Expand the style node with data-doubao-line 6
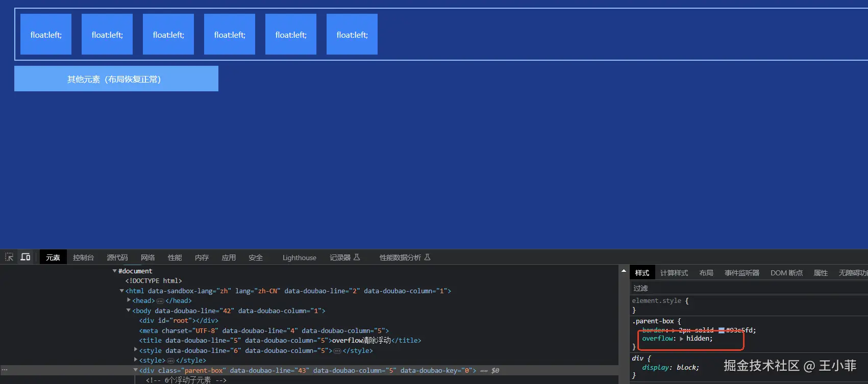This screenshot has width=868, height=384. 135,350
